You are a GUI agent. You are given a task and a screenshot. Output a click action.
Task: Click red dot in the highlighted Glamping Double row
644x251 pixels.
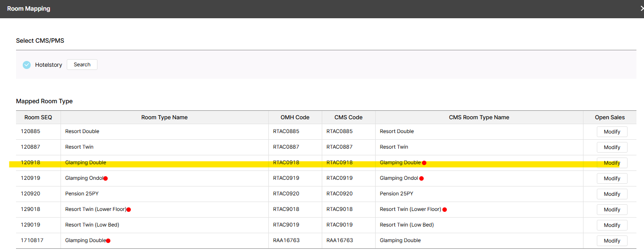(424, 163)
